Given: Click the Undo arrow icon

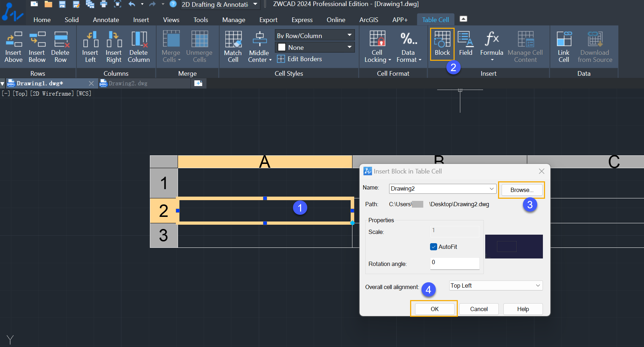Looking at the screenshot, I should pos(132,4).
